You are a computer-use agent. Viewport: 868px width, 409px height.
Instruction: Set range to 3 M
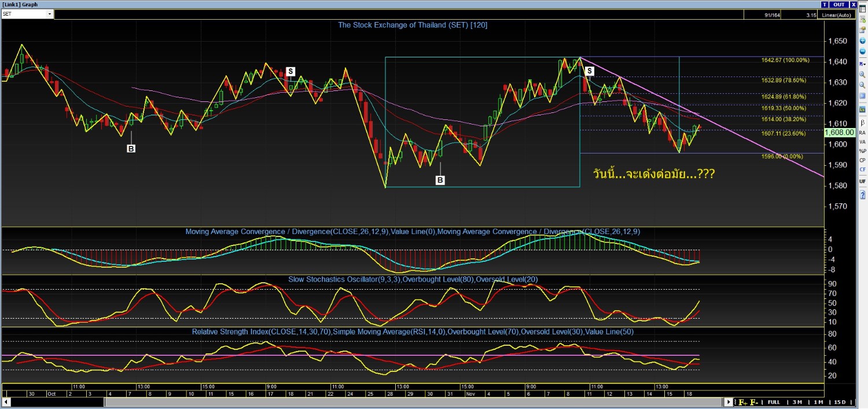[797, 402]
